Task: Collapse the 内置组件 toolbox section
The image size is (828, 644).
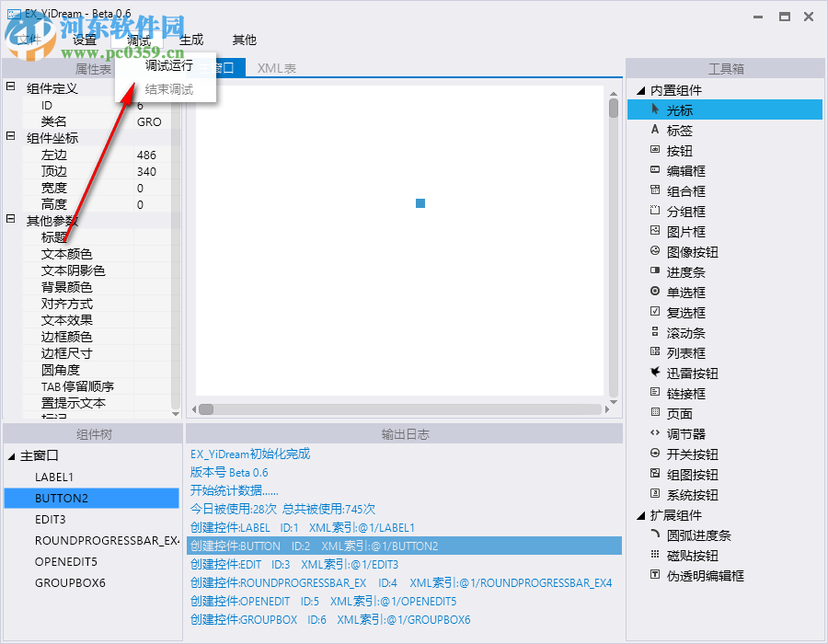Action: click(x=641, y=89)
